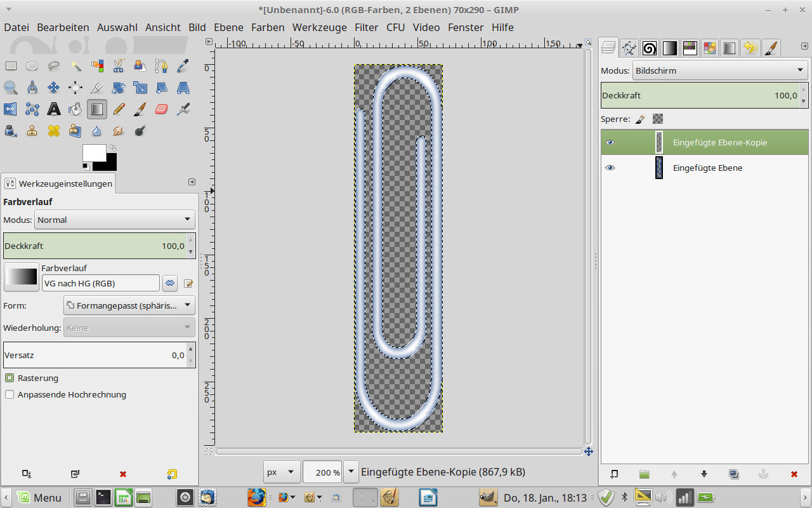Image resolution: width=812 pixels, height=508 pixels.
Task: Open the px unit dropdown in status bar
Action: (282, 472)
